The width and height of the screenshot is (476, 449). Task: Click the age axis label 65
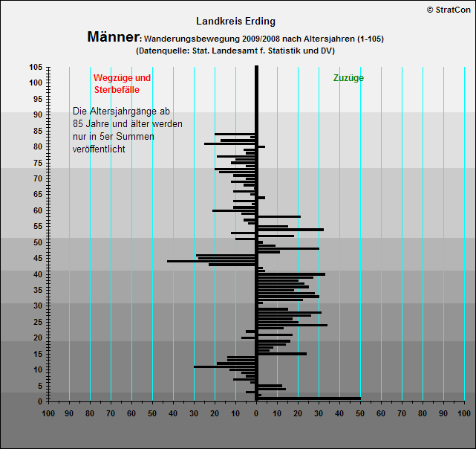(38, 194)
